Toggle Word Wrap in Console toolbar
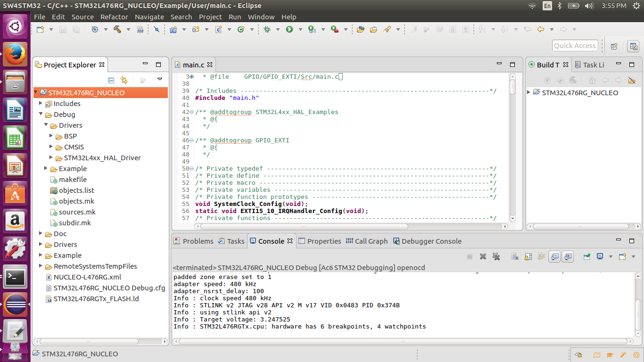This screenshot has height=362, width=644. (542, 256)
